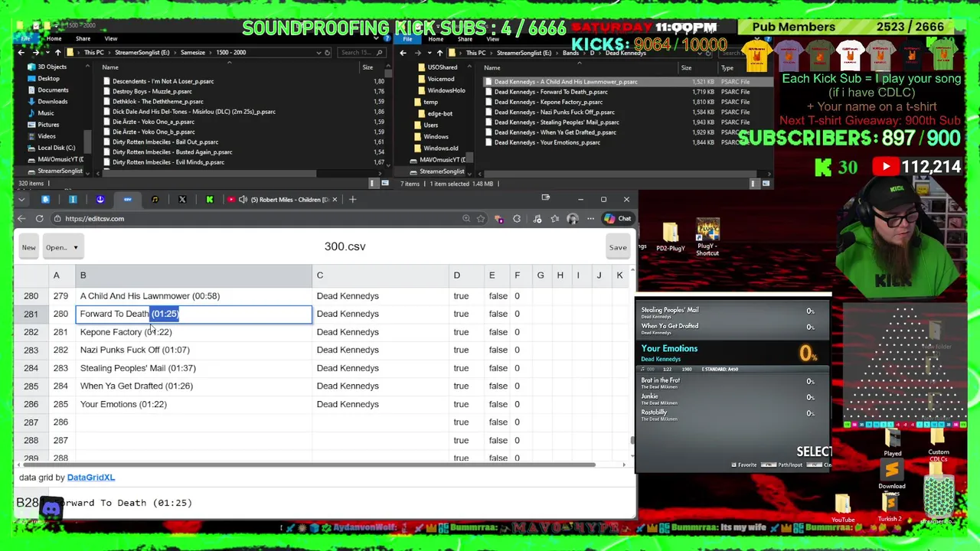Select cell 'Your Emotions (01:22)'

click(193, 404)
